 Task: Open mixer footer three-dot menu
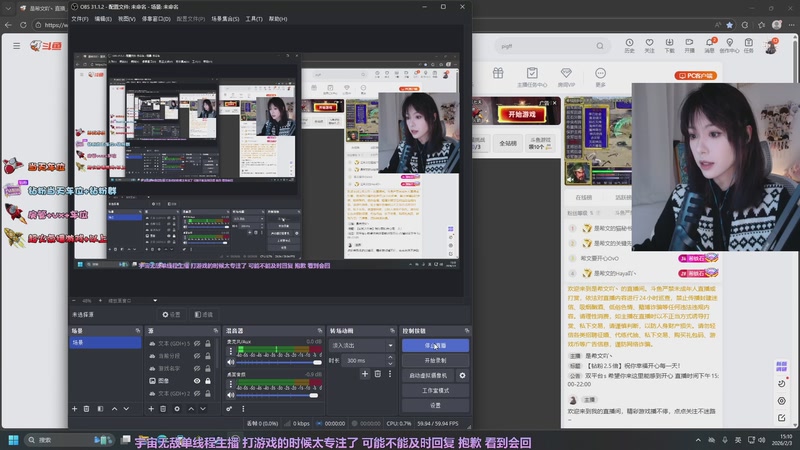click(243, 409)
